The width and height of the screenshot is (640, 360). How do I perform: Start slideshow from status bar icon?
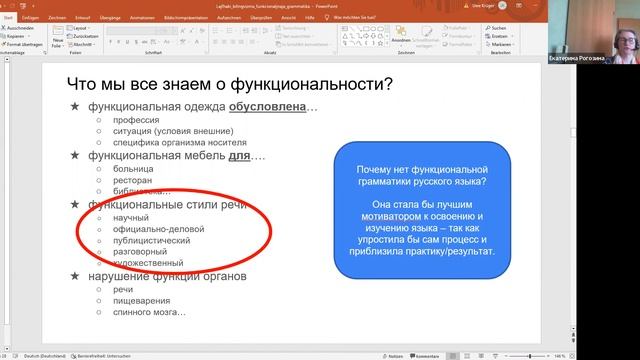[495, 356]
